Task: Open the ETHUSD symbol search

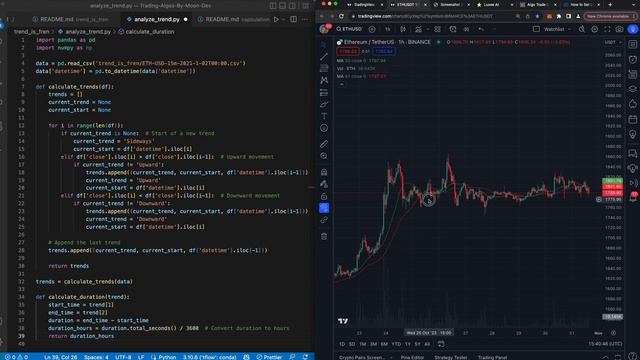Action: point(349,29)
